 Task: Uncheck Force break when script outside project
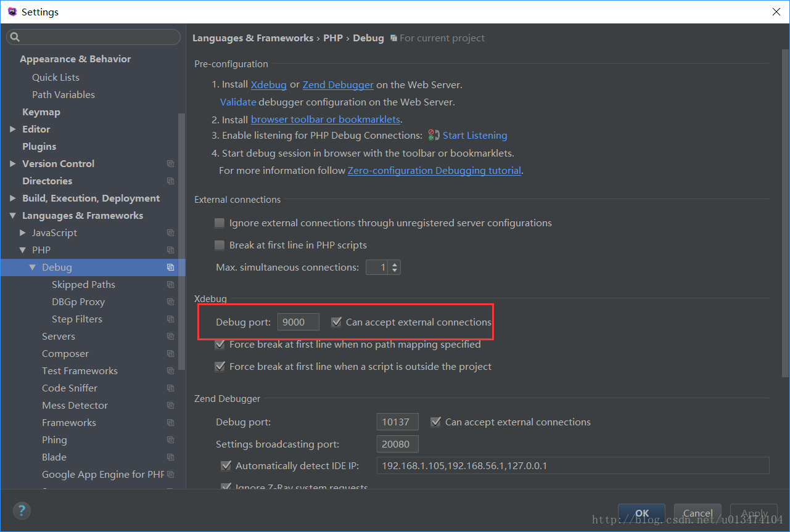point(219,366)
